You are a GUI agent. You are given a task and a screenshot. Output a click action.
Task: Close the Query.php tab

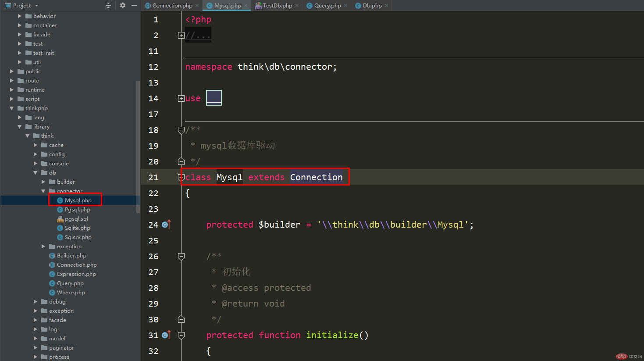(x=346, y=6)
